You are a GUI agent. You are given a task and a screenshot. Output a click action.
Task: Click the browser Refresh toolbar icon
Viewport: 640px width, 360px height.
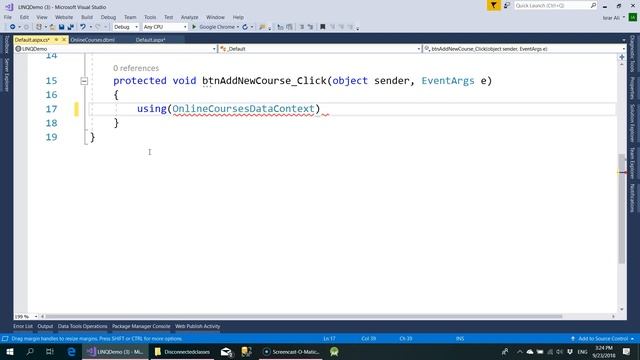coord(245,27)
